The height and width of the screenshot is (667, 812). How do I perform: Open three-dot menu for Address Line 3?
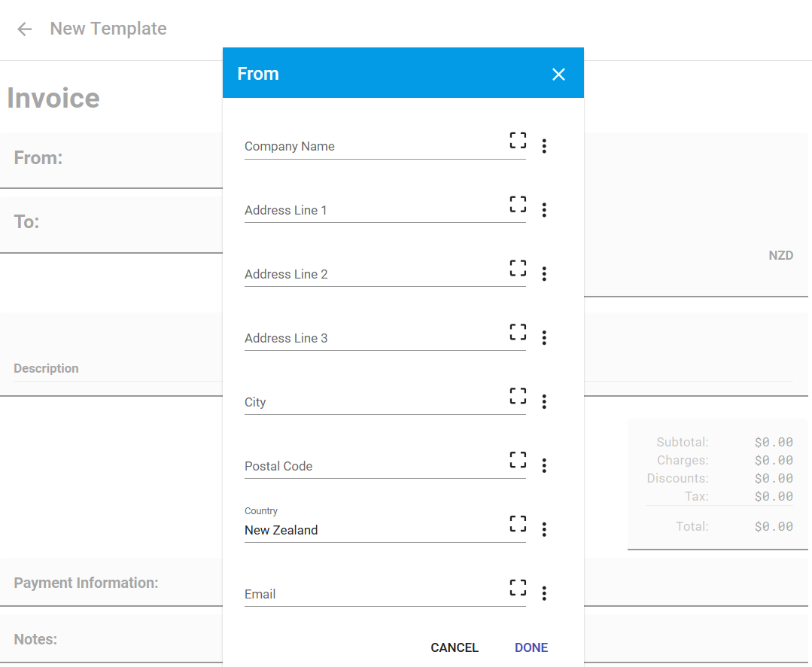coord(544,338)
